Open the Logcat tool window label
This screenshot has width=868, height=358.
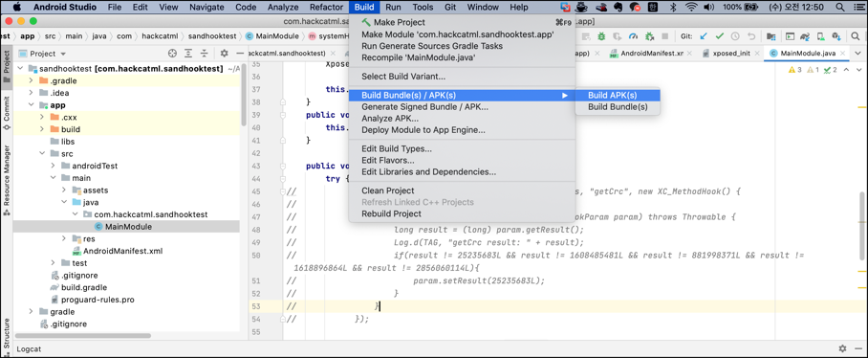[29, 349]
